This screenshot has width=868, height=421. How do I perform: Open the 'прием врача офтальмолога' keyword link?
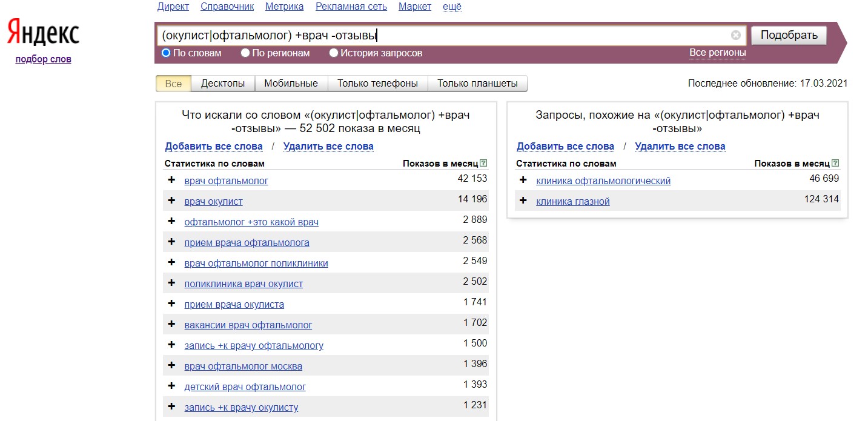tap(247, 242)
